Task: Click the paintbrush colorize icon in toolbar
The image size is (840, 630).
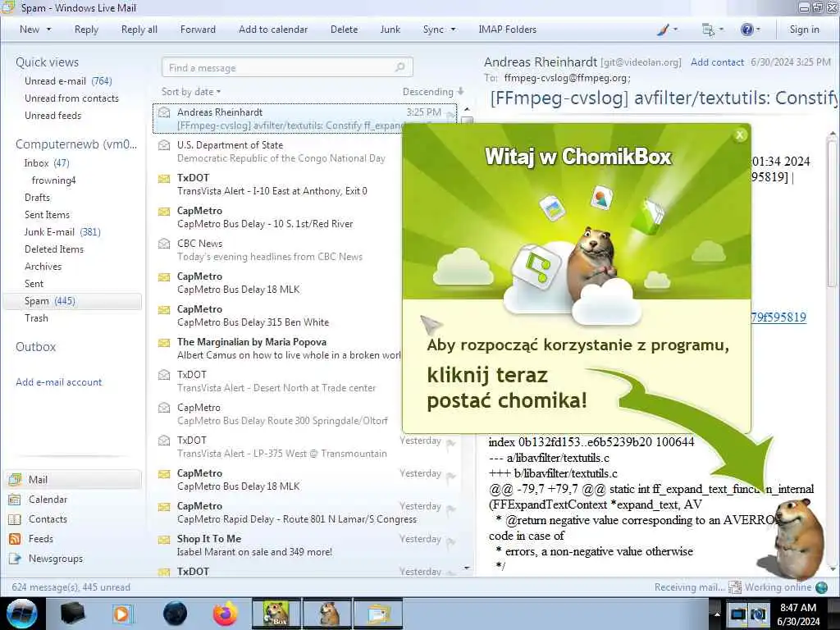Action: click(663, 30)
